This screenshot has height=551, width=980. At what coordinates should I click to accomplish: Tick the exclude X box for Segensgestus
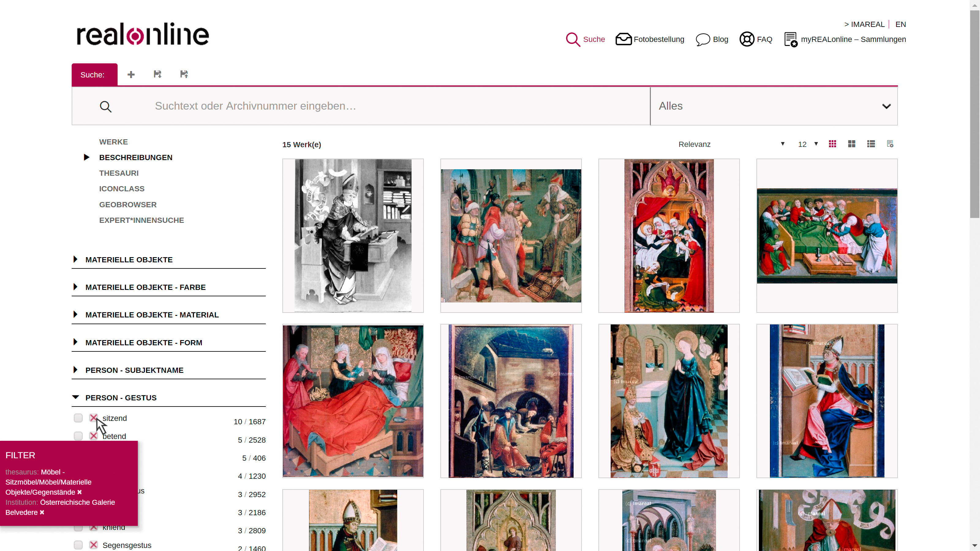[94, 545]
